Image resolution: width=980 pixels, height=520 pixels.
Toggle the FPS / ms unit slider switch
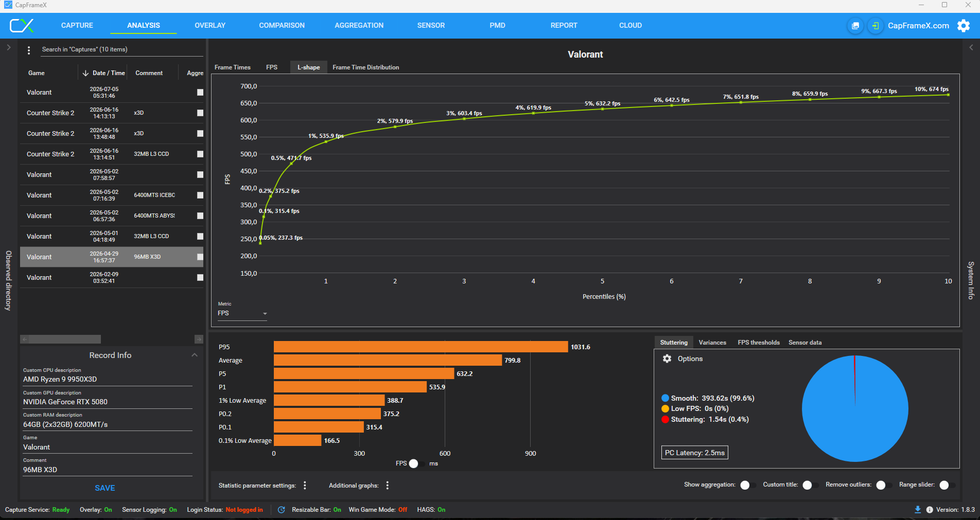point(416,463)
